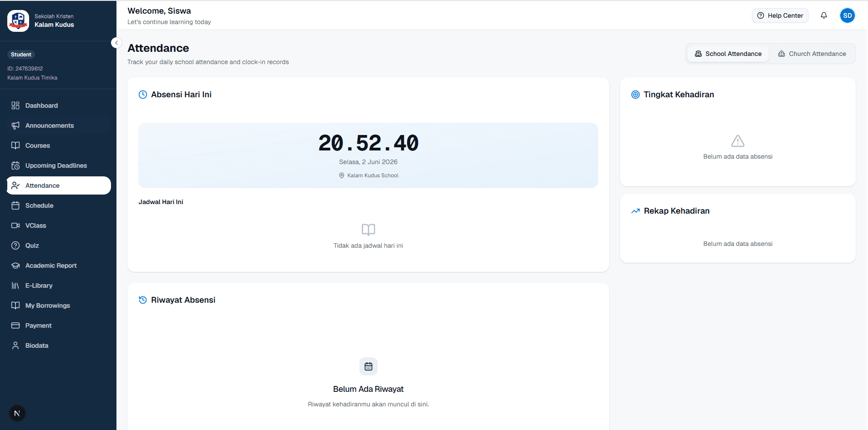The image size is (868, 430).
Task: Click the VClass camera icon
Action: point(15,225)
